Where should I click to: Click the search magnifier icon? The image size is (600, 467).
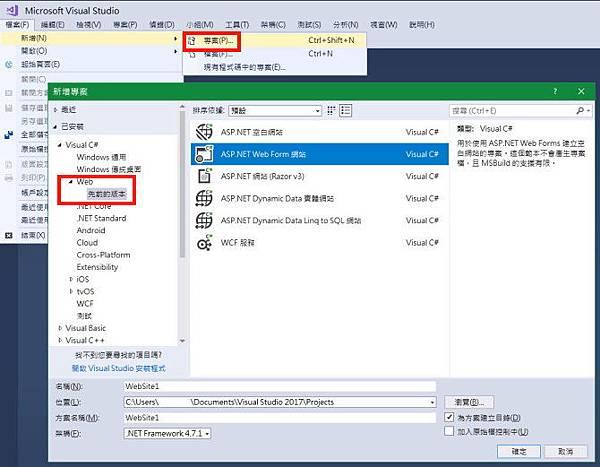click(580, 111)
